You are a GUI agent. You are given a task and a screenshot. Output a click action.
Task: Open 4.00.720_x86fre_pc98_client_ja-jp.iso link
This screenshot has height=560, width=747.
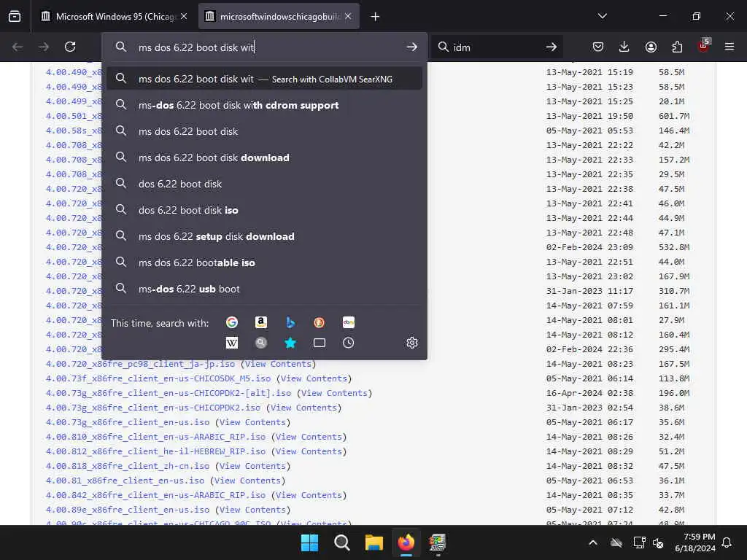tap(140, 364)
